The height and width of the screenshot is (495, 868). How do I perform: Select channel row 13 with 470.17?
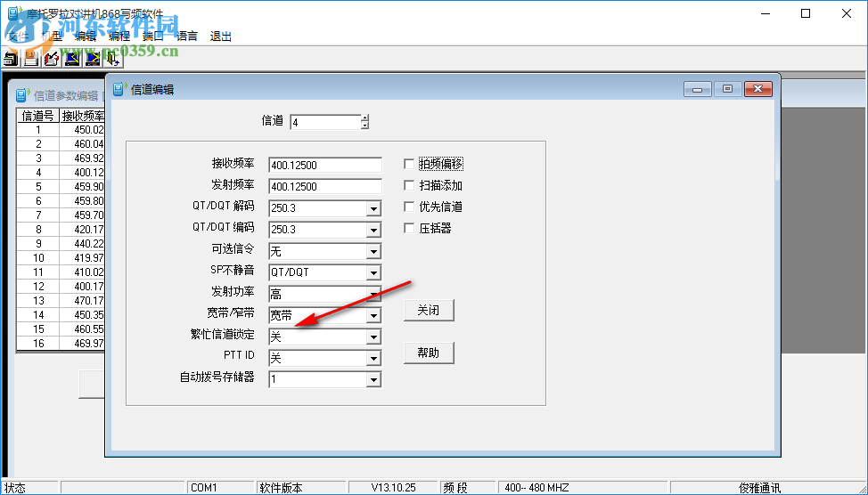[x=61, y=300]
